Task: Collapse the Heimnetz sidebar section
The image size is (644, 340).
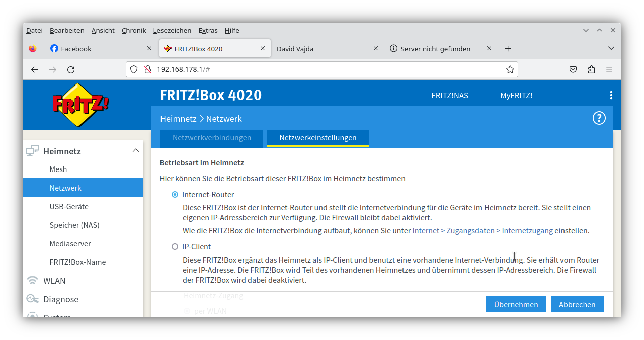Action: click(x=135, y=151)
